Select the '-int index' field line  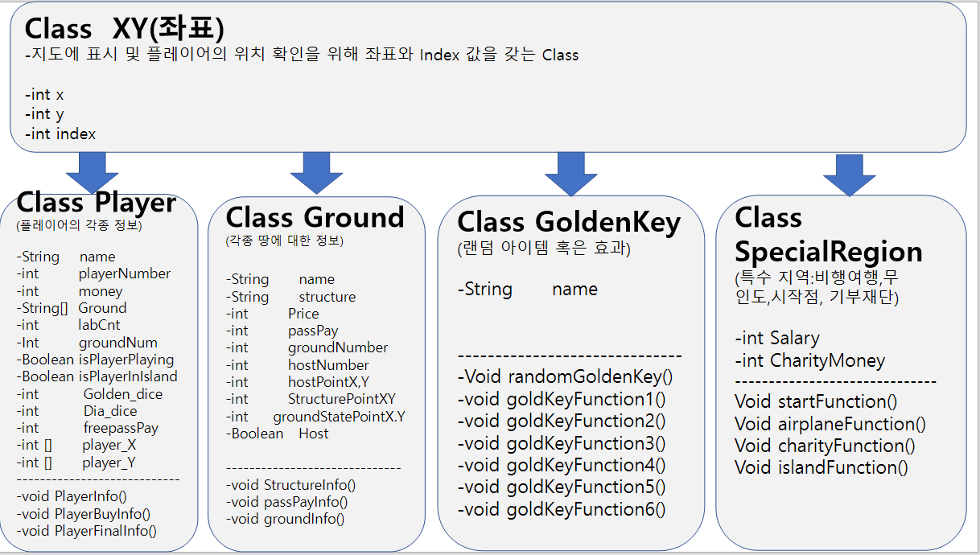60,134
